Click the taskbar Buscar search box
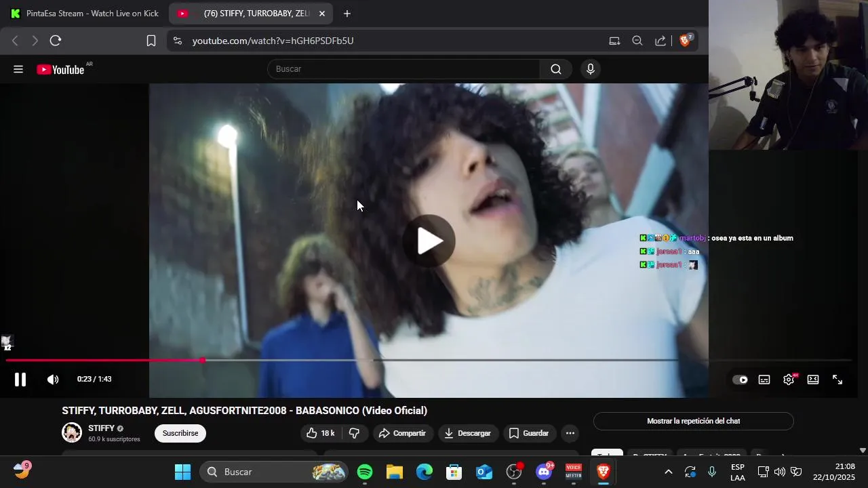Screen dimensions: 868x488 (x=274, y=472)
